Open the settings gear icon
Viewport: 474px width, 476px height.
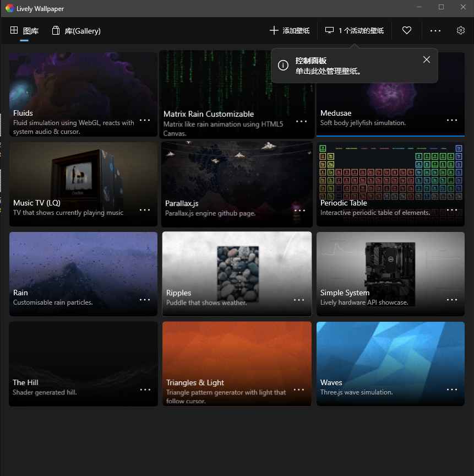(461, 31)
